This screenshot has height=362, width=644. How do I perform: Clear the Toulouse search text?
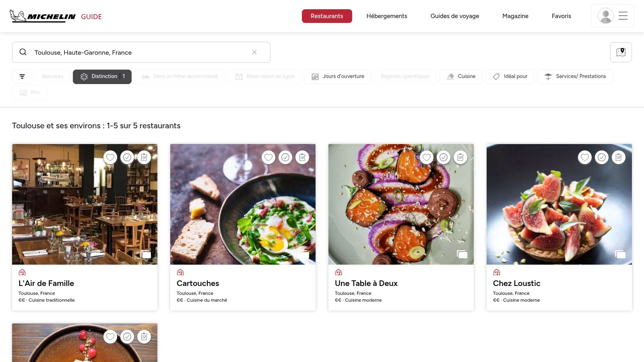pos(254,52)
